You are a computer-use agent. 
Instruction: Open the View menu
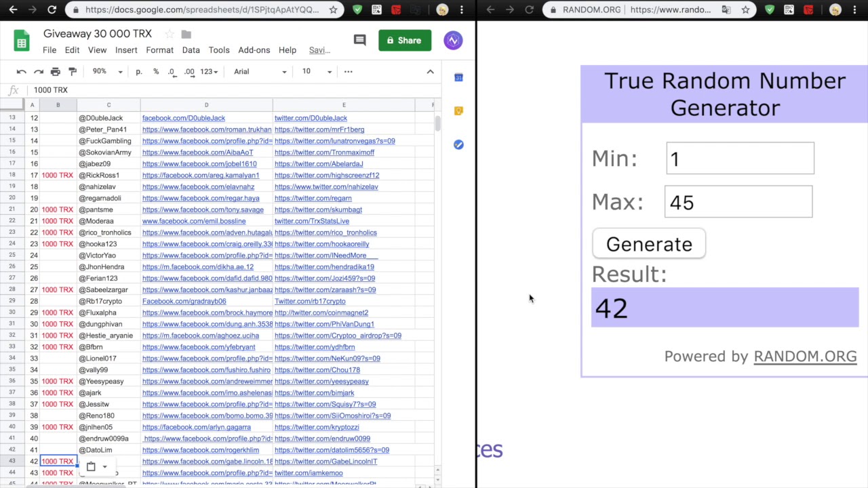(97, 50)
